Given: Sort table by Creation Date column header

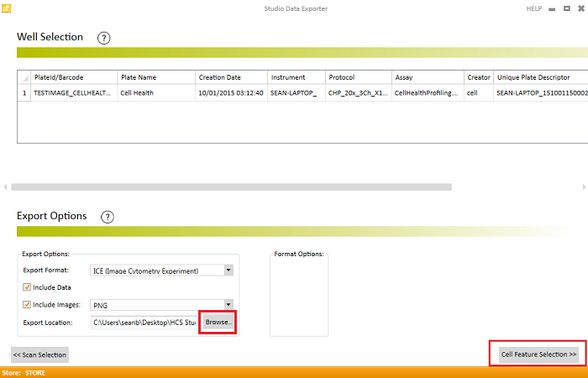Looking at the screenshot, I should [219, 77].
